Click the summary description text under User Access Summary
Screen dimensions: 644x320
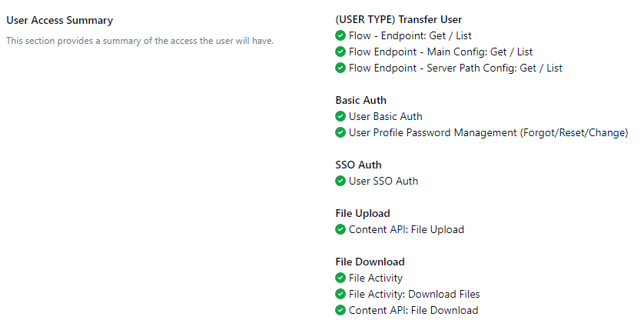tap(140, 41)
